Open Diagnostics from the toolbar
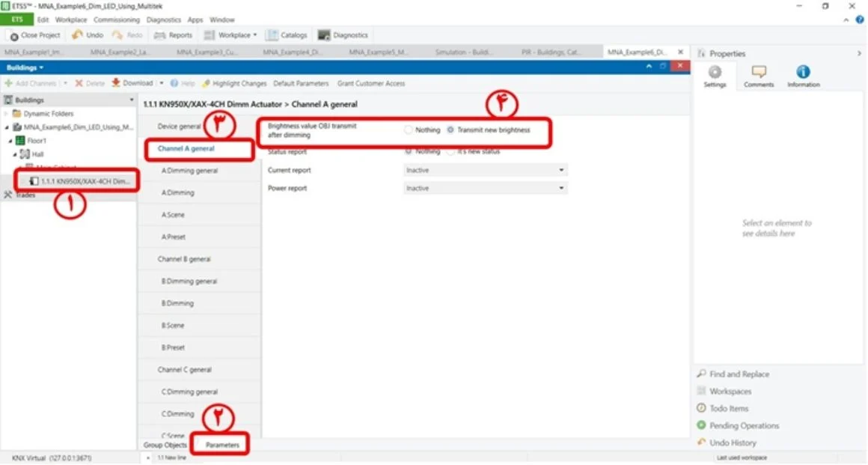The width and height of the screenshot is (868, 465). (x=343, y=35)
